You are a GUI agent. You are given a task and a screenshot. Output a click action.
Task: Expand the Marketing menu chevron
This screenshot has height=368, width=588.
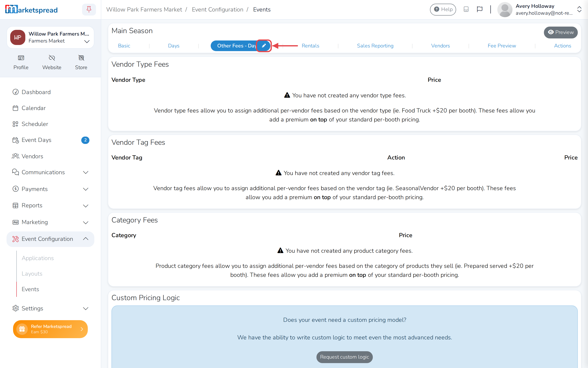(86, 222)
